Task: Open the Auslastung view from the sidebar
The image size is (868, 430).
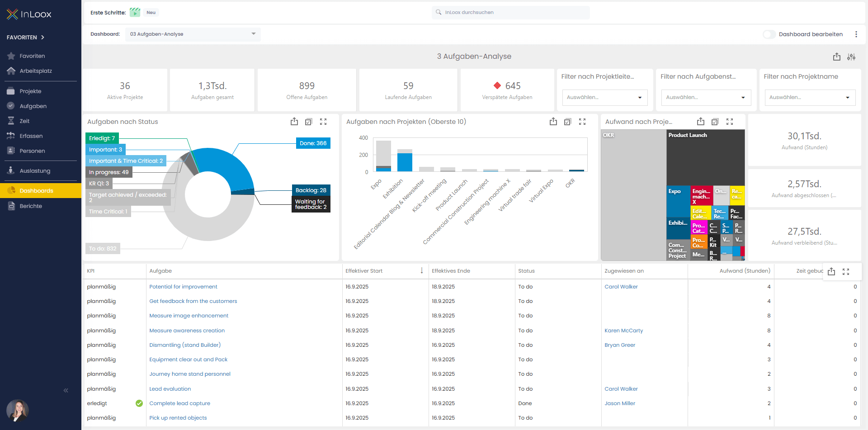Action: (36, 170)
